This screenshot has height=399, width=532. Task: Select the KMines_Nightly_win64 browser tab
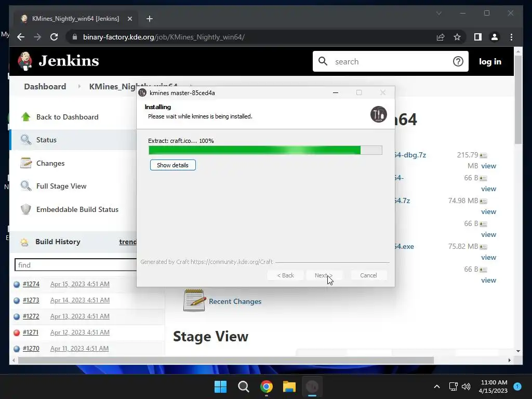(76, 19)
